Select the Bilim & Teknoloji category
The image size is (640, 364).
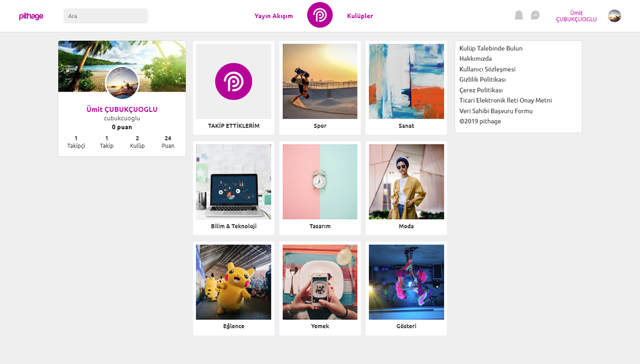234,188
